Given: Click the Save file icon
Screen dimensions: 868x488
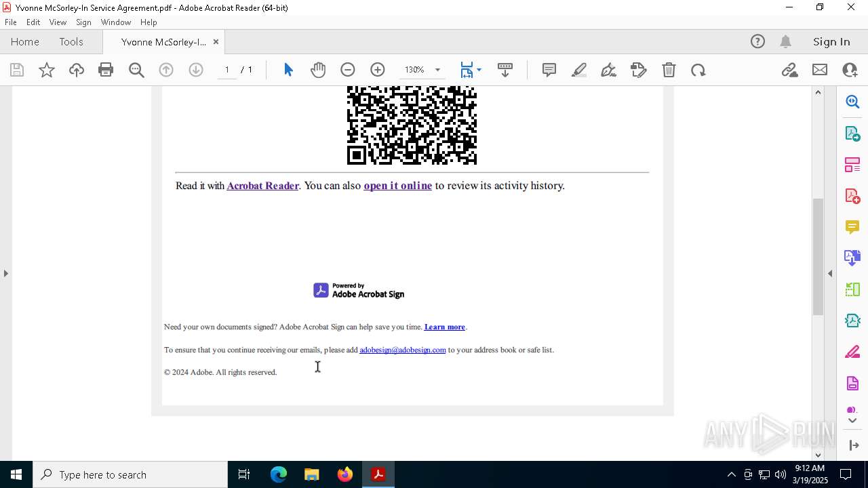Looking at the screenshot, I should (17, 70).
